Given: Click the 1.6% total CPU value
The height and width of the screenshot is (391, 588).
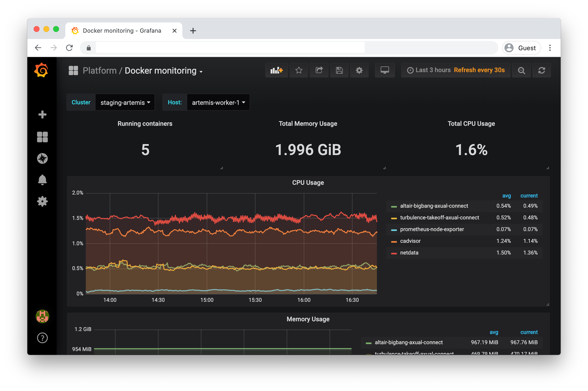Looking at the screenshot, I should (x=471, y=150).
